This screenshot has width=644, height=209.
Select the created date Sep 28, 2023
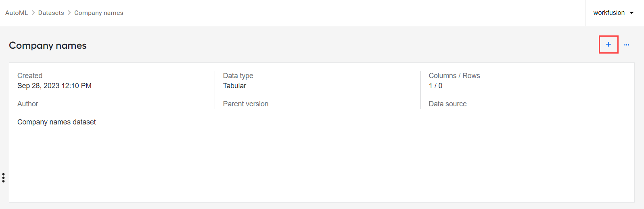[x=54, y=86]
